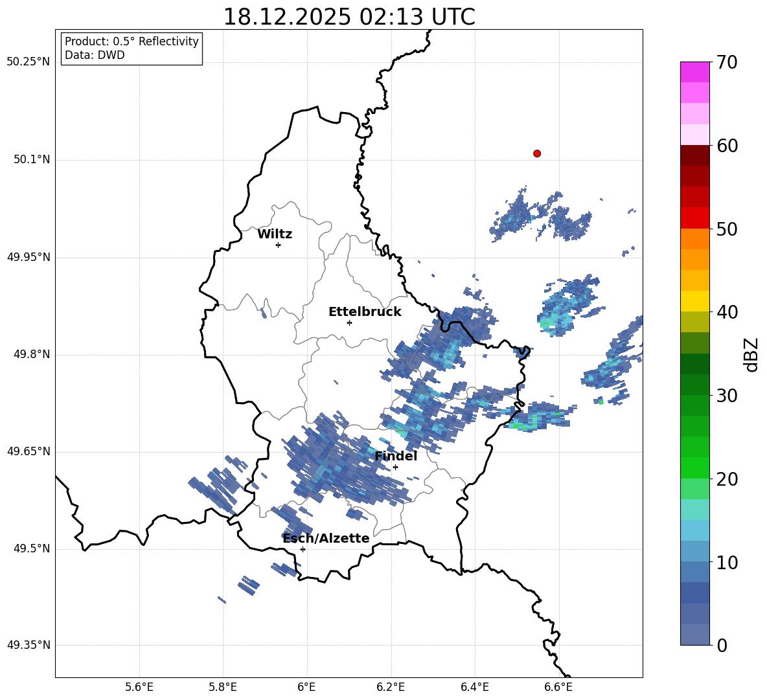
Task: Click the 0 value on colorbar
Action: (x=722, y=646)
